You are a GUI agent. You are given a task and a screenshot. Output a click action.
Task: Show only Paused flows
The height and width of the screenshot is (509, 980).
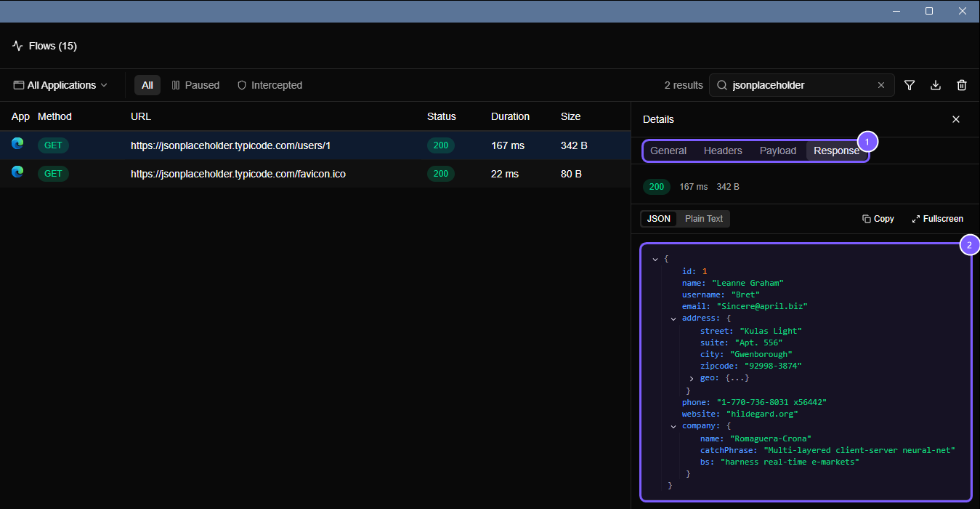195,85
